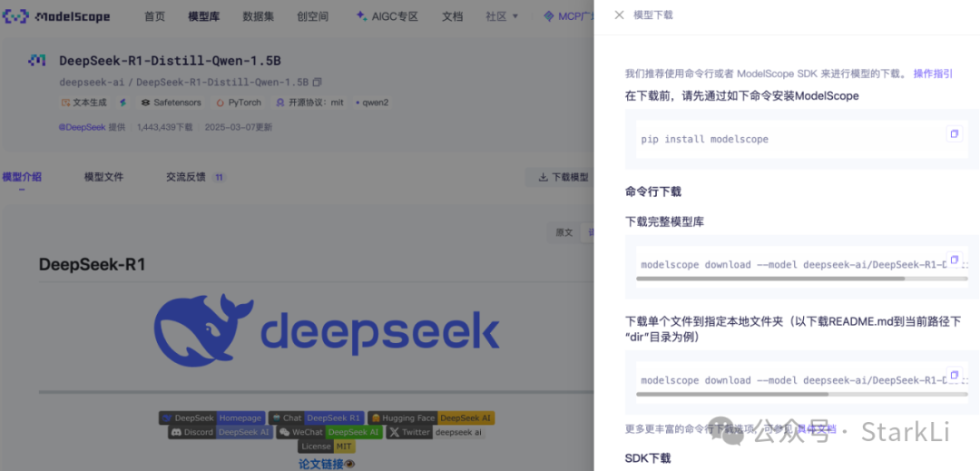Click the License MIT badge
This screenshot has width=980, height=471.
327,446
